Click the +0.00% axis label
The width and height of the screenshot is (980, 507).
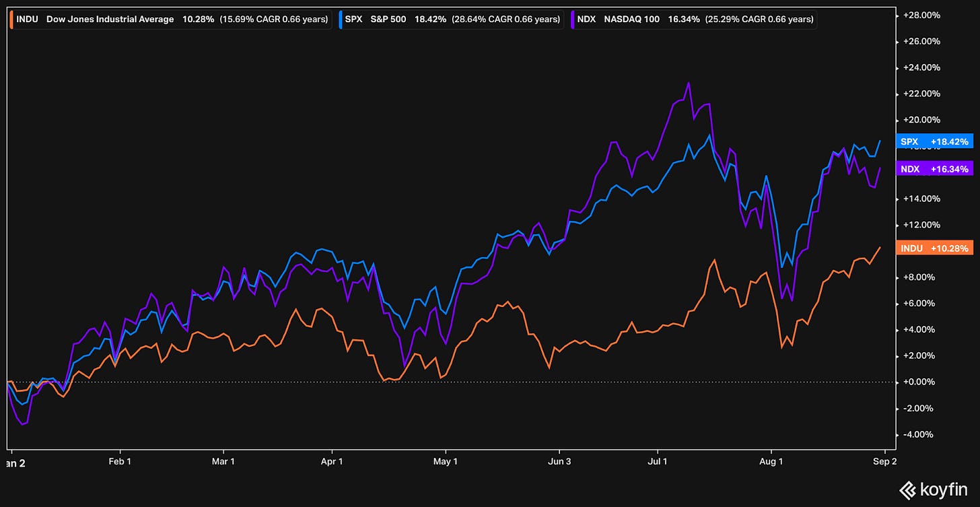click(x=920, y=382)
